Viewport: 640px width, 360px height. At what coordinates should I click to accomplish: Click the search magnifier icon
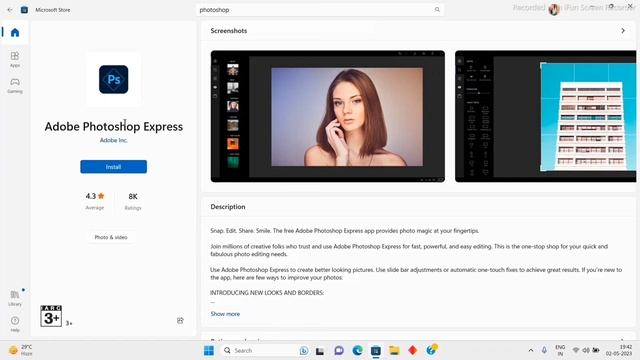437,10
